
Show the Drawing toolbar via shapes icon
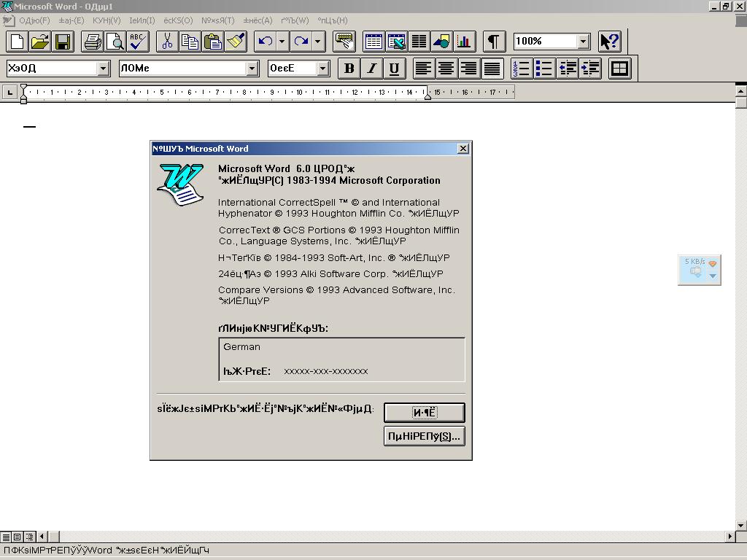442,42
